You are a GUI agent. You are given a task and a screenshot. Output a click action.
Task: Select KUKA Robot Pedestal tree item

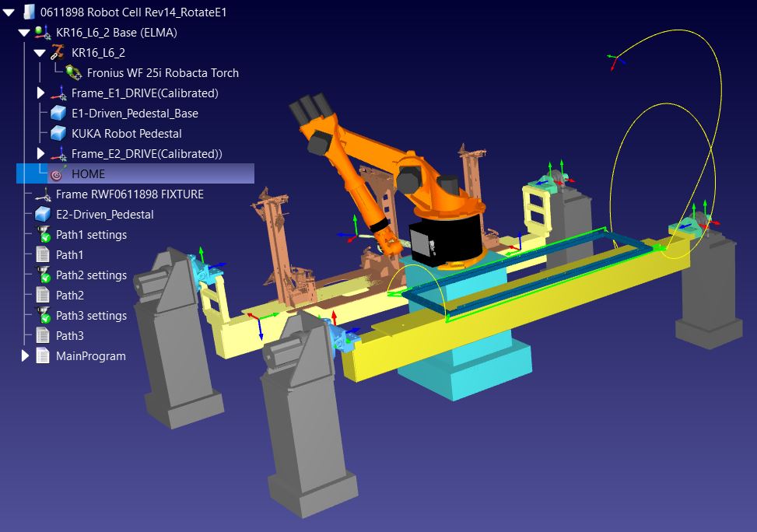pyautogui.click(x=126, y=134)
